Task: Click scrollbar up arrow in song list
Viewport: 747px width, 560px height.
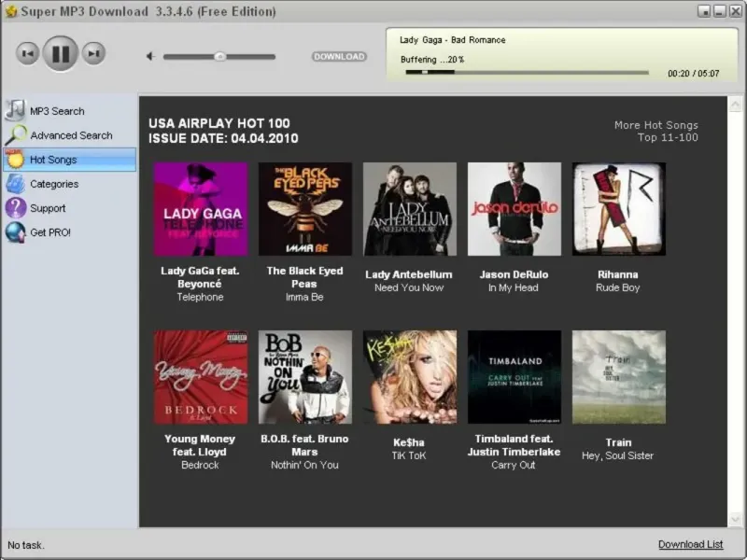Action: point(735,104)
